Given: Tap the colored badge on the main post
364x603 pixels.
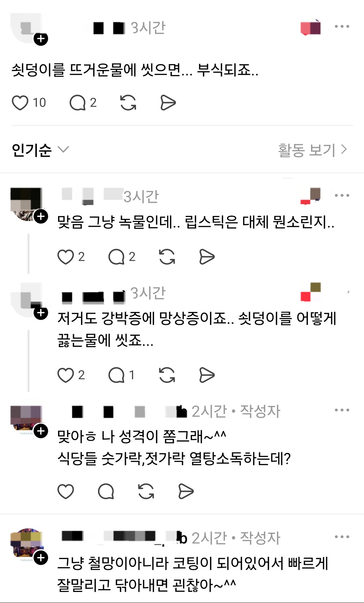Looking at the screenshot, I should click(311, 27).
